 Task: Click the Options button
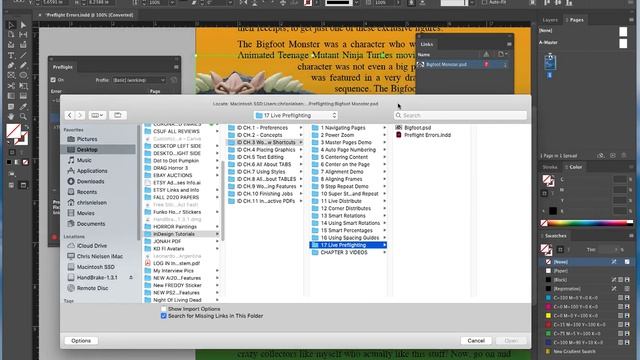click(81, 341)
